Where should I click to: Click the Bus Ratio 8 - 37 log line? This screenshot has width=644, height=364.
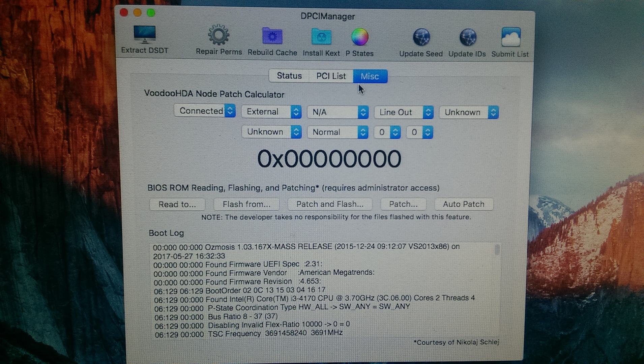pos(216,316)
